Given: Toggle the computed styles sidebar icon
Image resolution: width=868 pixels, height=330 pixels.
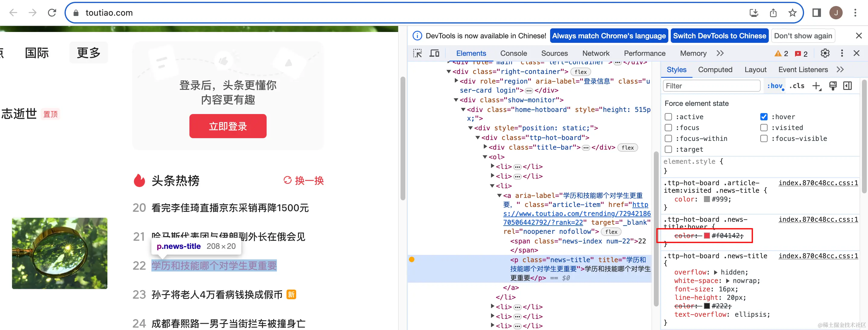Looking at the screenshot, I should pyautogui.click(x=847, y=86).
